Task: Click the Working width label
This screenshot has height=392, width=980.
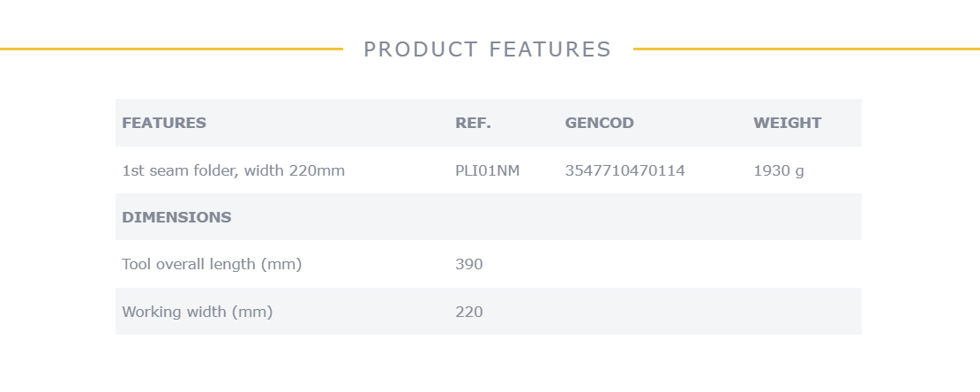Action: (198, 312)
